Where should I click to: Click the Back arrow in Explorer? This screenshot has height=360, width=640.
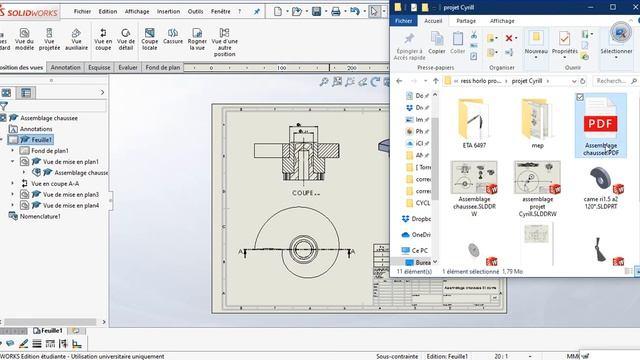[x=400, y=81]
